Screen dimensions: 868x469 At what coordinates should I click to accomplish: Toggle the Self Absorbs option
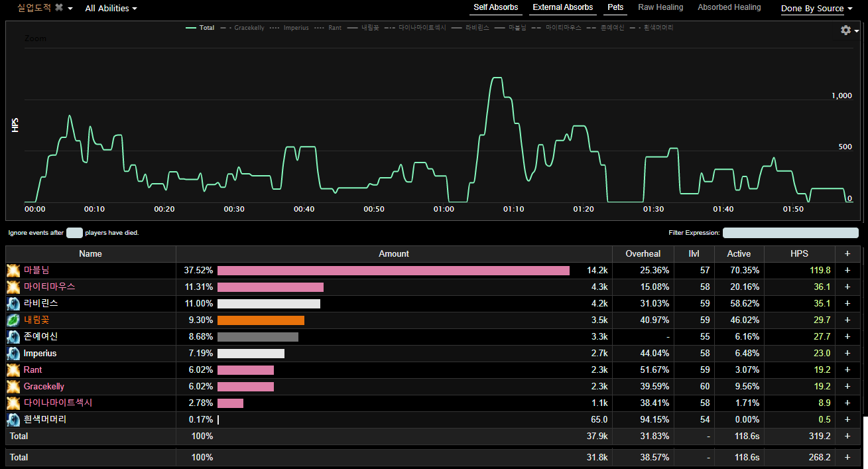pyautogui.click(x=495, y=8)
